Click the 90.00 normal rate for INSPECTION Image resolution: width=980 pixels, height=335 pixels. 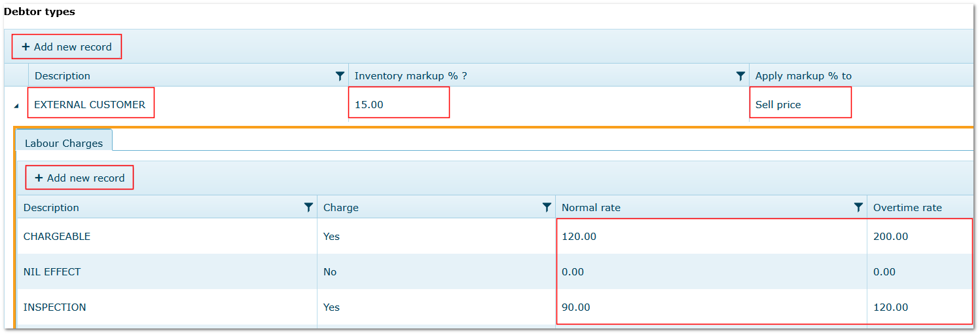[576, 307]
